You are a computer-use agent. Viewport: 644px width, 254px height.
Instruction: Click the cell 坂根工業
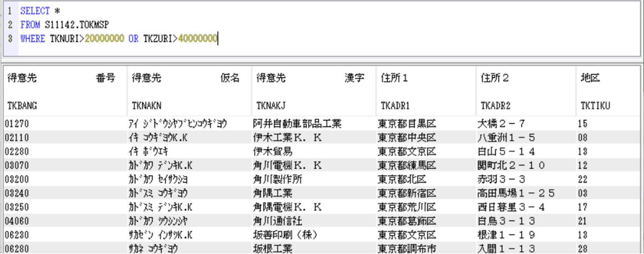(x=273, y=249)
